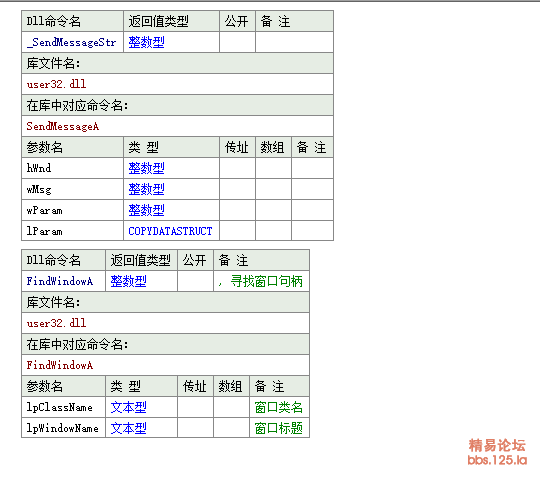Click the 文本型 type of lpWindowName
540x477 pixels.
pyautogui.click(x=128, y=428)
